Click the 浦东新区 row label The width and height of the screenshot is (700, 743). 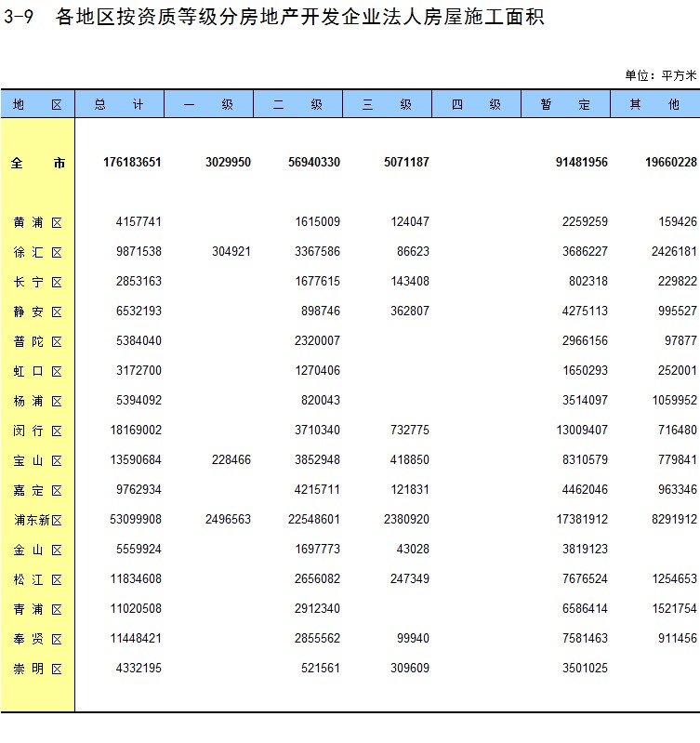click(37, 520)
